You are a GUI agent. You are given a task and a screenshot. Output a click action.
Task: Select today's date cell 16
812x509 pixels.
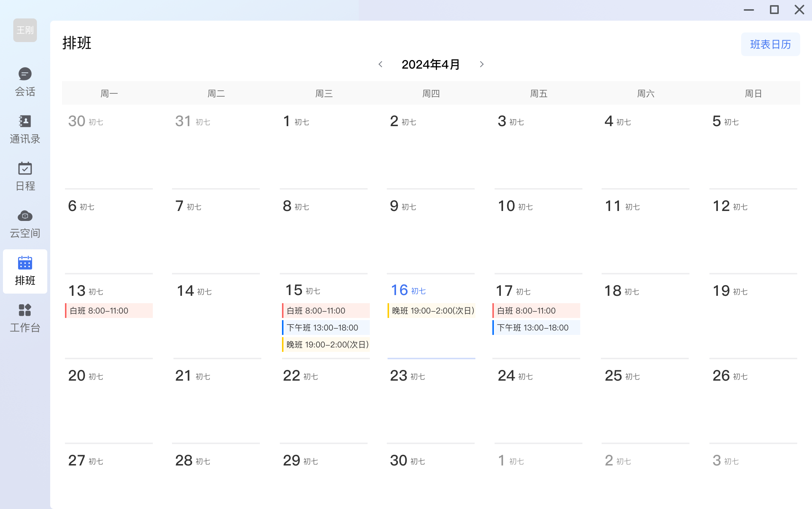[431, 316]
